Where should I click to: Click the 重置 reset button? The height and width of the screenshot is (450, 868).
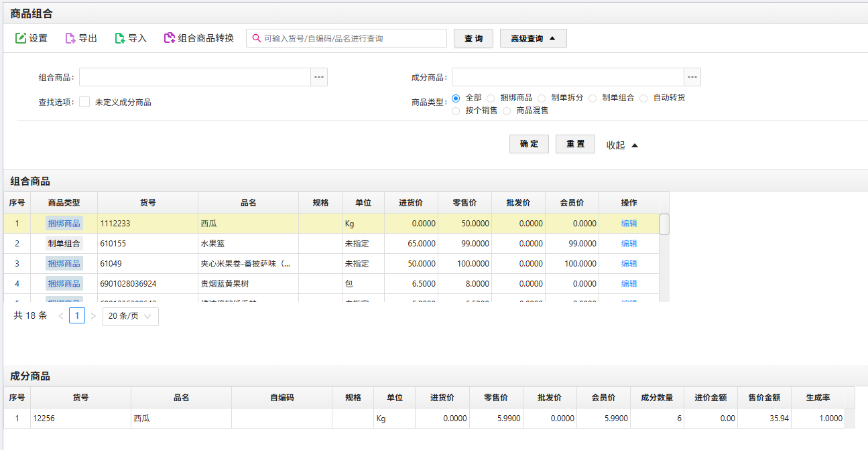[575, 144]
